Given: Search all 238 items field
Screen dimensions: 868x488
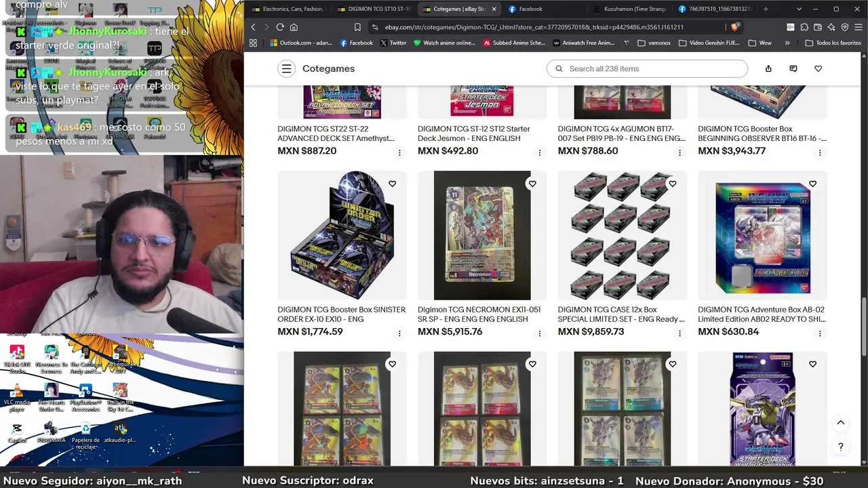Looking at the screenshot, I should click(x=647, y=68).
